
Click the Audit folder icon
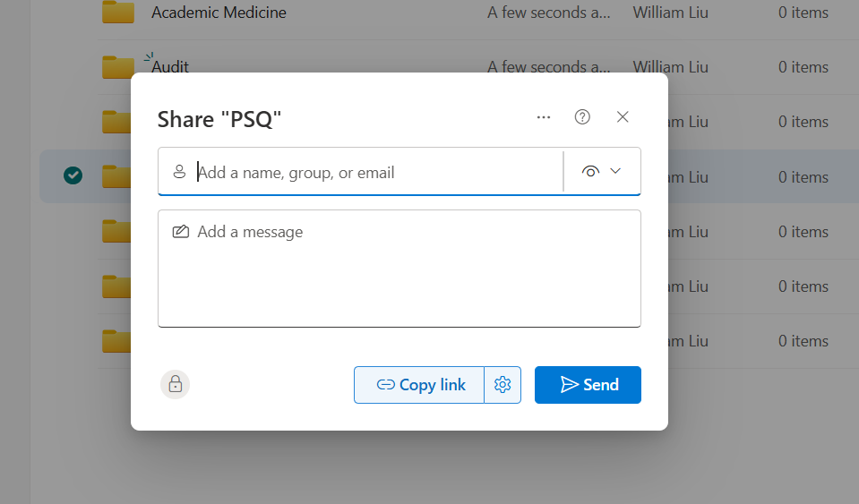click(x=117, y=67)
